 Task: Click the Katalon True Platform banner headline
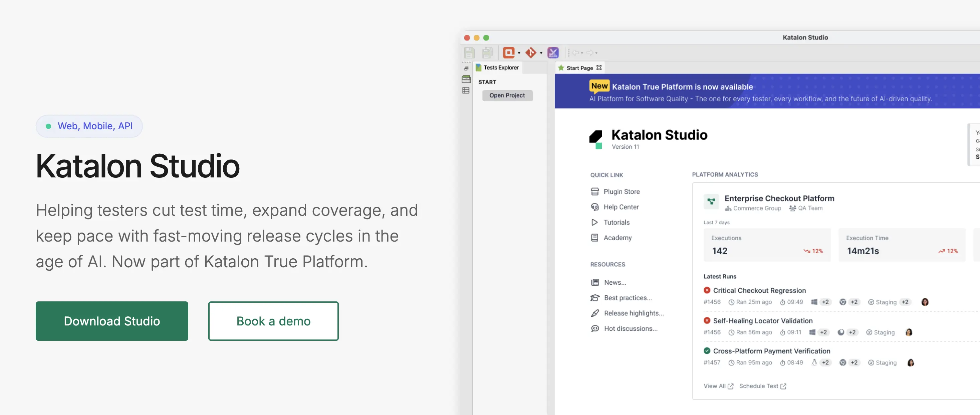click(x=682, y=87)
